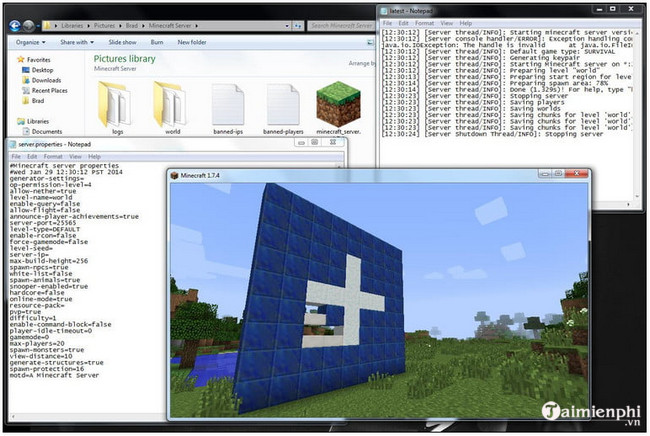Open Recent Places in Favorites

click(x=45, y=90)
